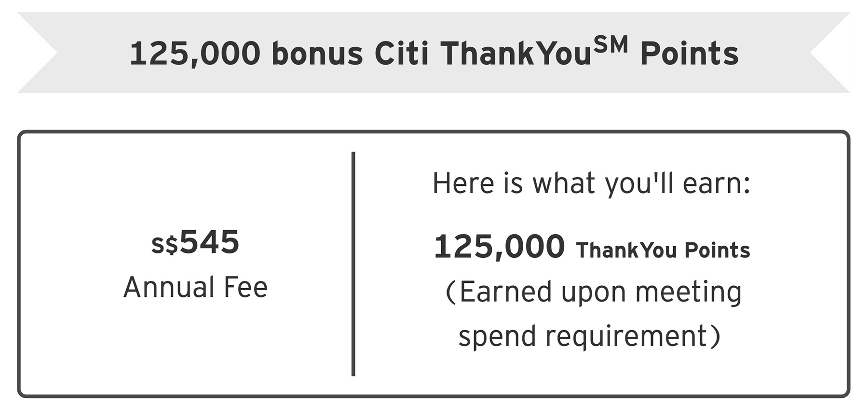Click the bold 125,000 inside the box
Viewport: 868px width, 419px height.
[x=499, y=247]
